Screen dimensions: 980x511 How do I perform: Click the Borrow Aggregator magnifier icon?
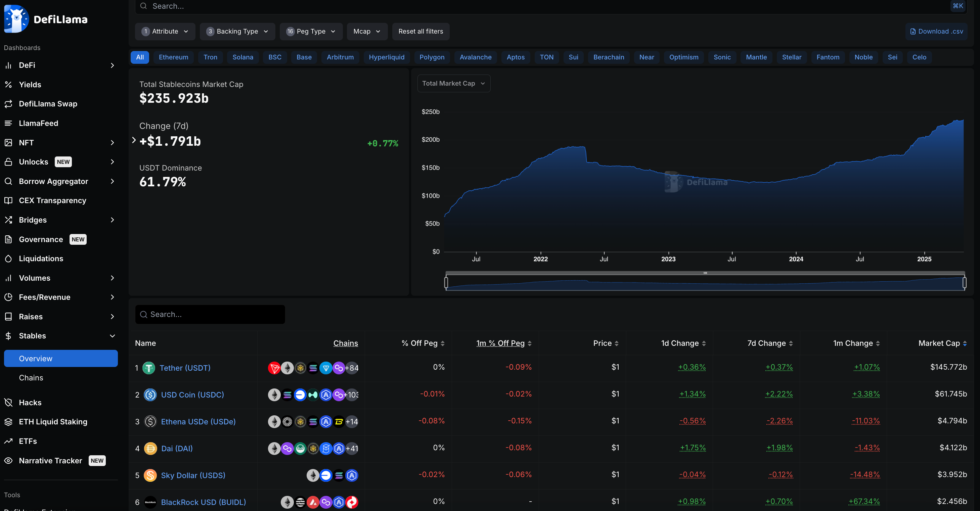8,181
